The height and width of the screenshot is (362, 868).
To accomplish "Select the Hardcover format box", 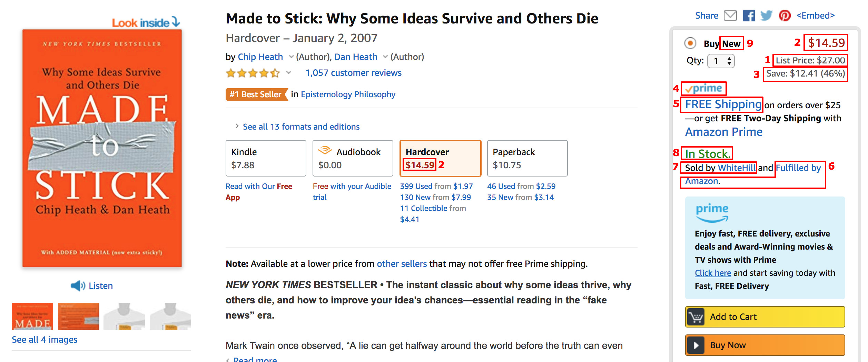I will [x=440, y=158].
